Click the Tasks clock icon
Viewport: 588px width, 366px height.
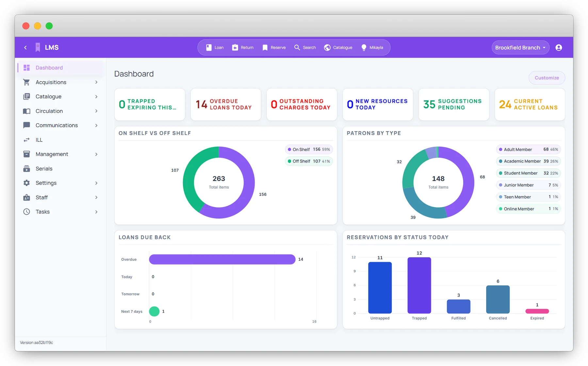(x=26, y=212)
